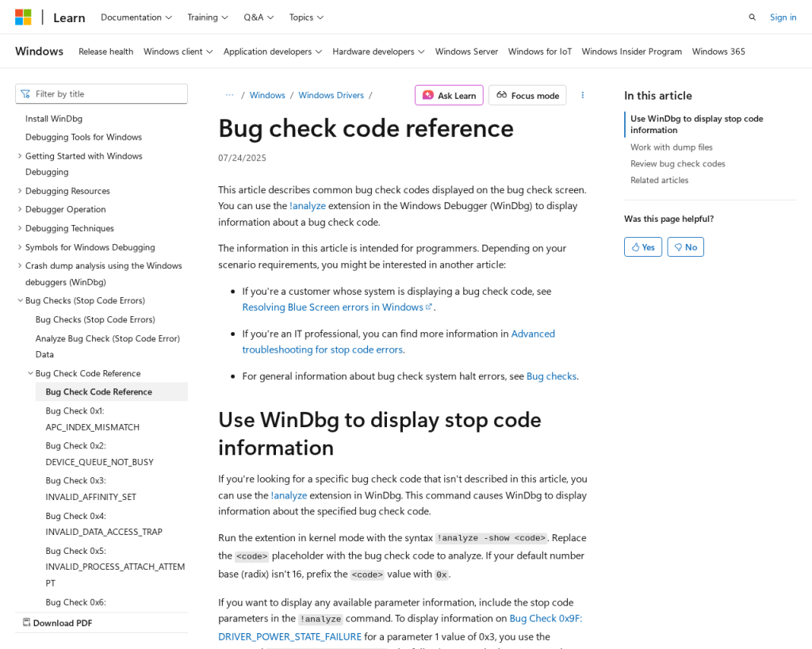The width and height of the screenshot is (812, 649).
Task: Expand Debugger Operation tree node
Action: click(20, 209)
